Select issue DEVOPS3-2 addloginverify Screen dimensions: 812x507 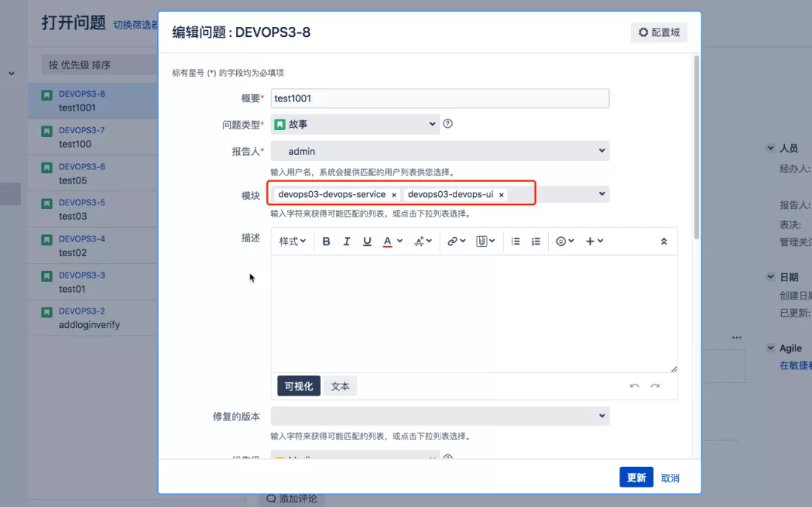92,318
